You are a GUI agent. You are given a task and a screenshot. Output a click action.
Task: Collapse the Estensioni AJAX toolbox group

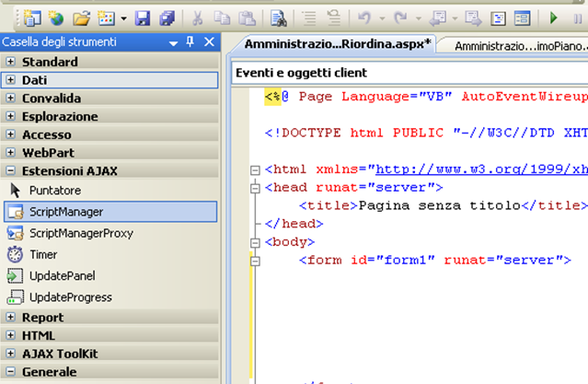(x=10, y=170)
